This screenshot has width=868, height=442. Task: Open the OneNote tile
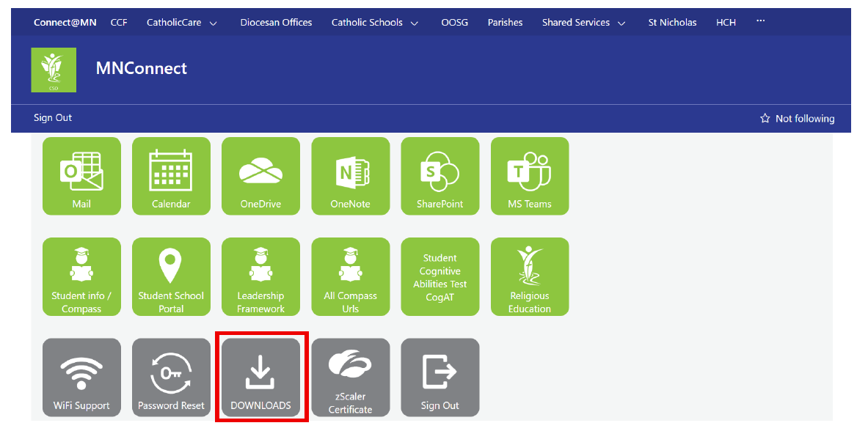pyautogui.click(x=350, y=177)
